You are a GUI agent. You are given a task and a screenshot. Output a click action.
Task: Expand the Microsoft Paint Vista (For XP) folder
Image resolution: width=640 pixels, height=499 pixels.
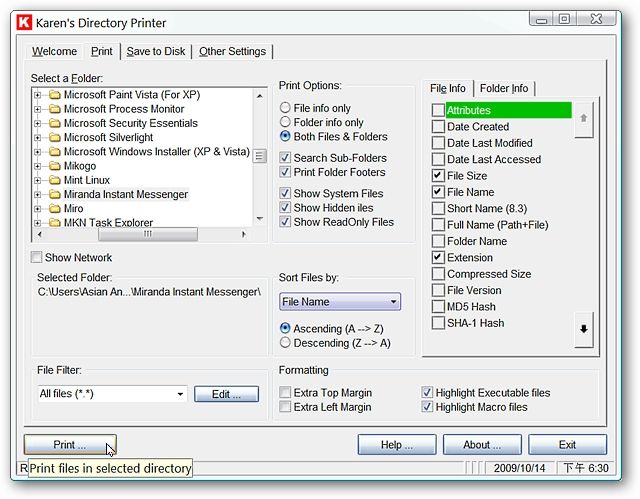[x=37, y=95]
